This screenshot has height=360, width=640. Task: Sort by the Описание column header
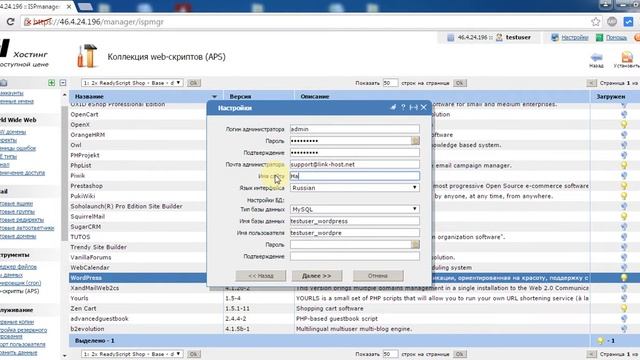[x=315, y=97]
